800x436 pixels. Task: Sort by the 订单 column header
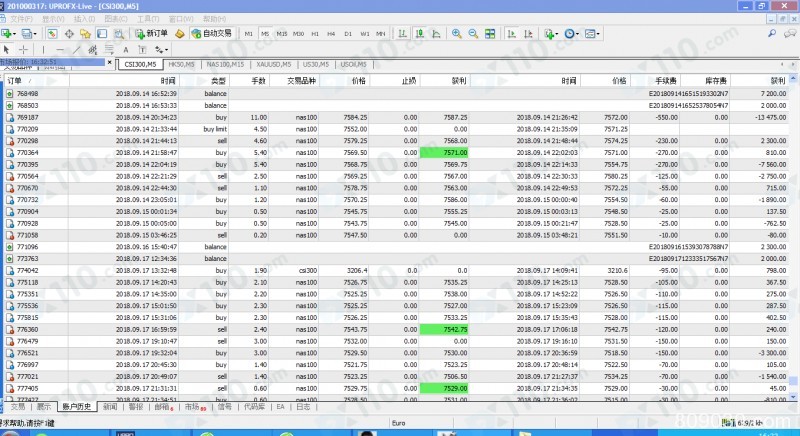coord(36,81)
